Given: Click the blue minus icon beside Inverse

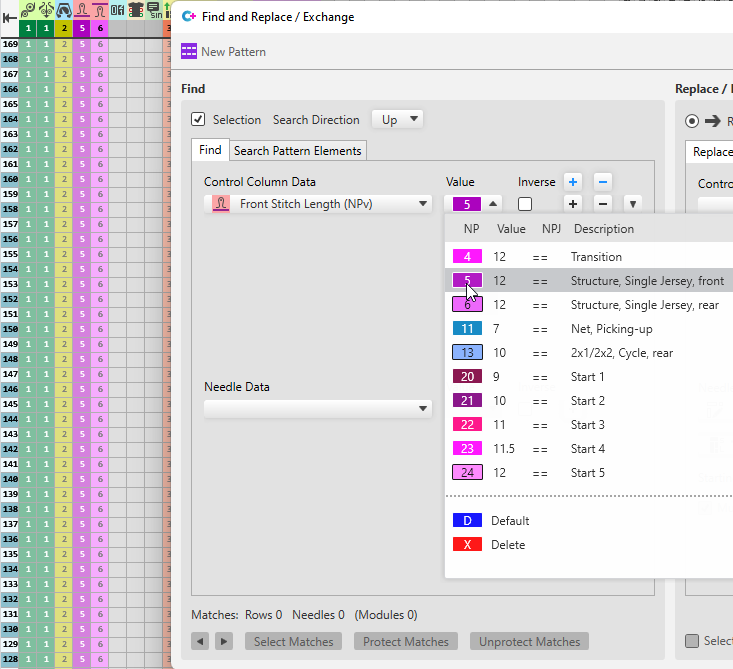Looking at the screenshot, I should click(x=602, y=182).
